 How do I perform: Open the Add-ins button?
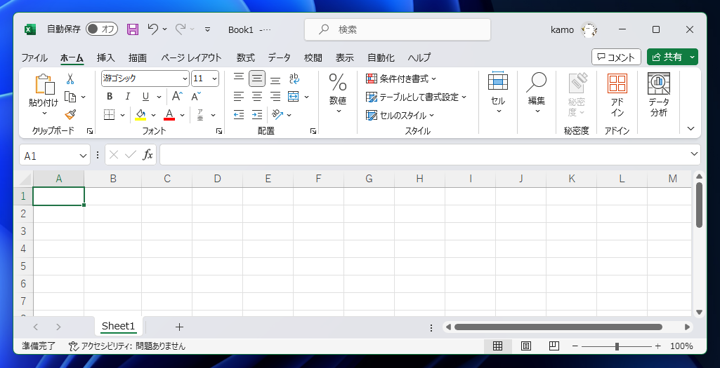pyautogui.click(x=617, y=95)
